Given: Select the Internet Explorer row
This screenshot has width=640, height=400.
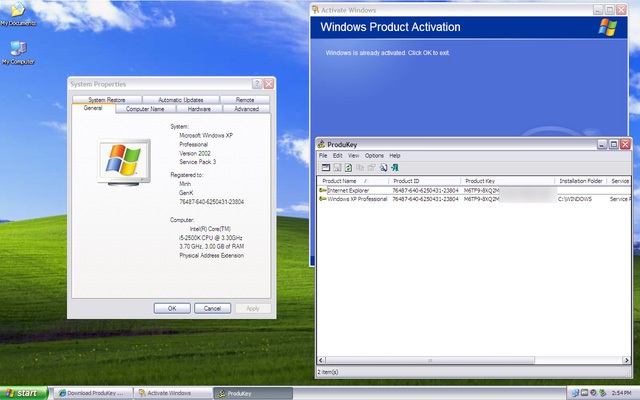Looking at the screenshot, I should (x=474, y=190).
